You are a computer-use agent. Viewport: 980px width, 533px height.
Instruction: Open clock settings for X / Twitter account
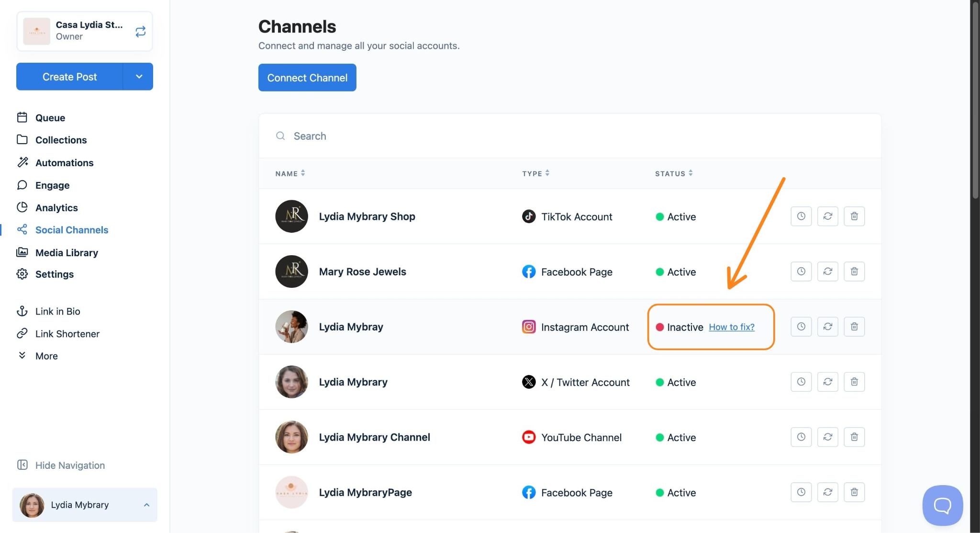[801, 382]
